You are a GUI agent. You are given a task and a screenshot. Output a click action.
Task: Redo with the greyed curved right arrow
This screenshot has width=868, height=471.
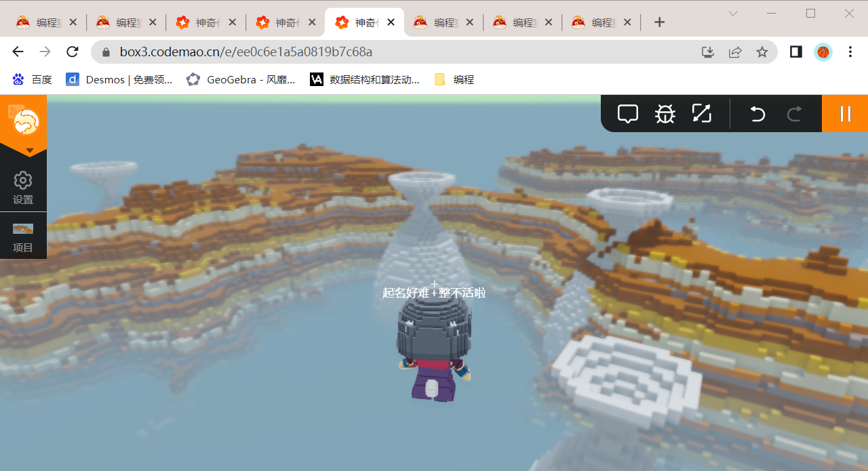click(x=795, y=114)
